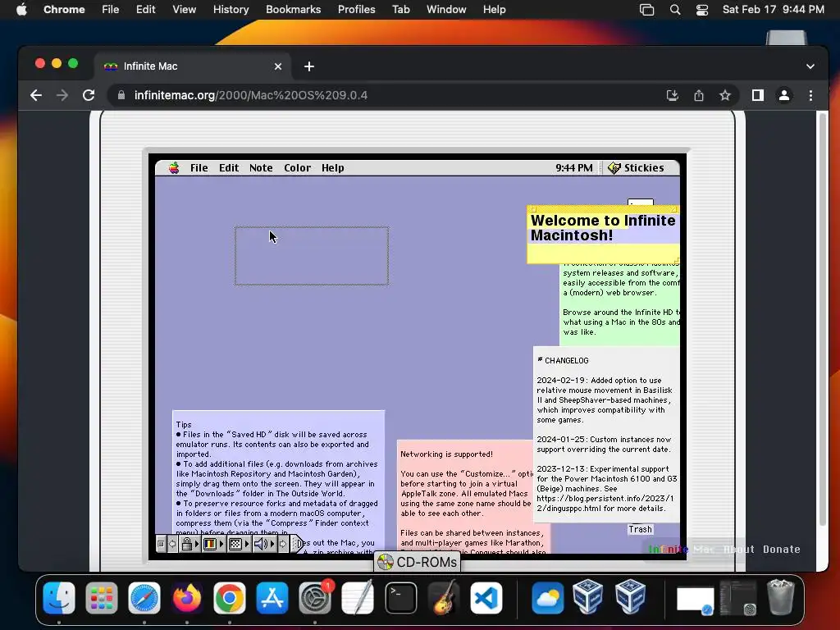This screenshot has width=840, height=630.
Task: Click the speaker volume icon in Control Strip
Action: point(262,545)
